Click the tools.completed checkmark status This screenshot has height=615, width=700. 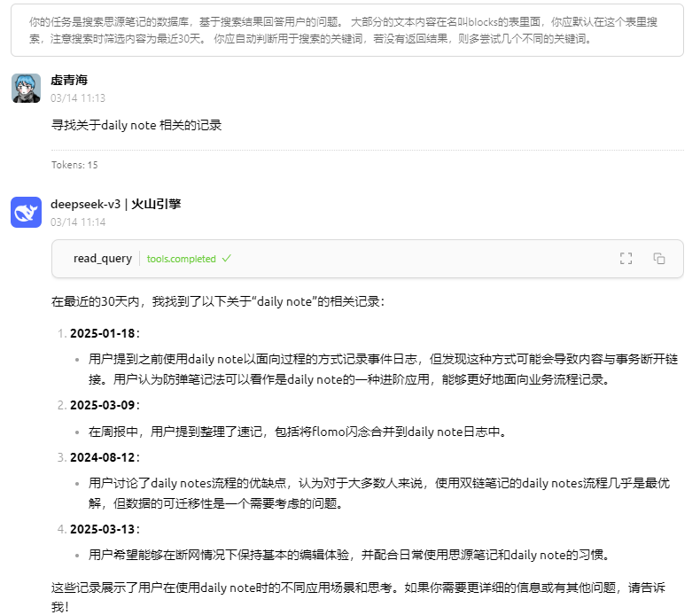click(189, 259)
